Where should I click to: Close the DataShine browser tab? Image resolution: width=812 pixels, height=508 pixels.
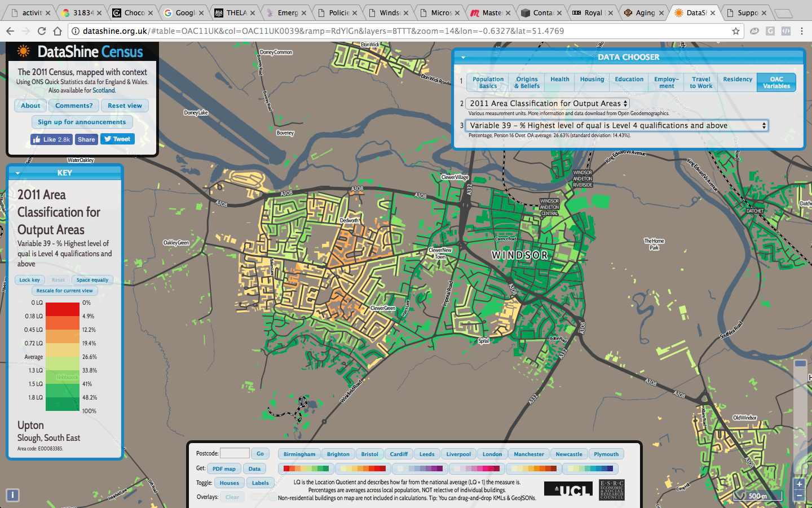[713, 12]
